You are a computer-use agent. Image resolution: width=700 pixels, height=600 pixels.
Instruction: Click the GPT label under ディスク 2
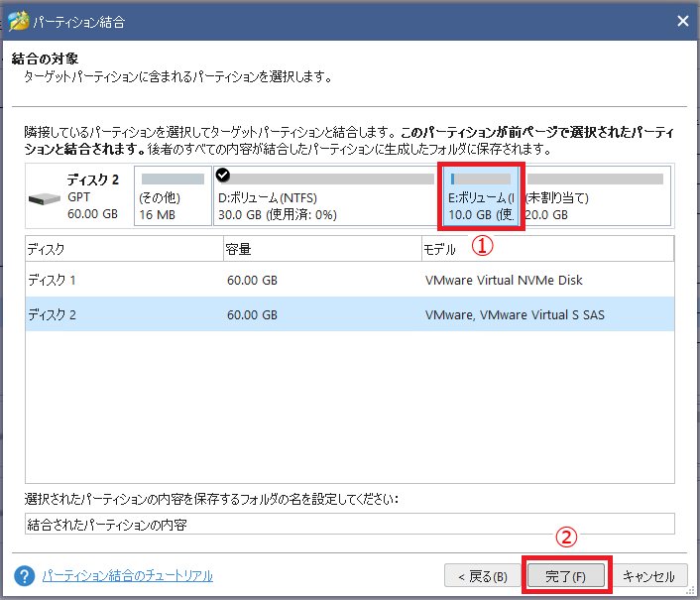pyautogui.click(x=78, y=197)
